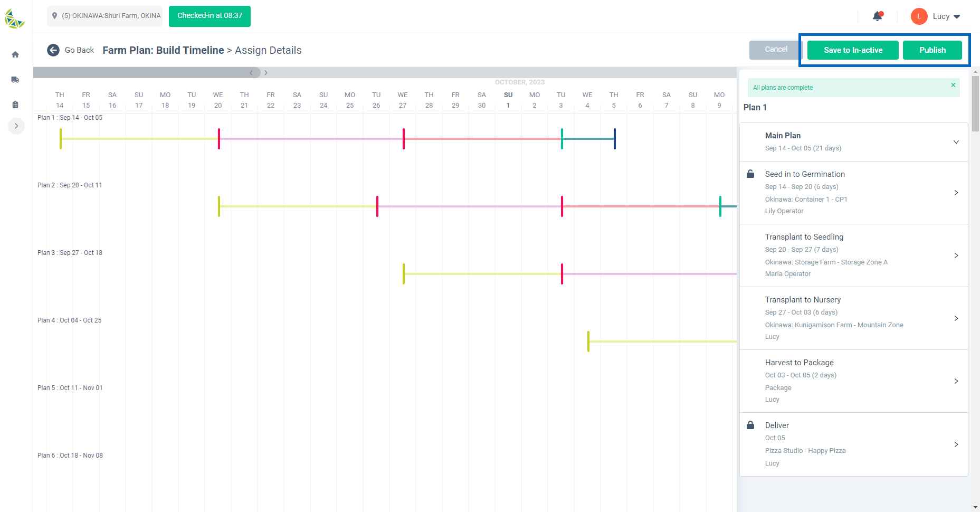Click the Plan 2 : Sep 20 - Oct 11 label
The width and height of the screenshot is (980, 512).
[x=70, y=185]
